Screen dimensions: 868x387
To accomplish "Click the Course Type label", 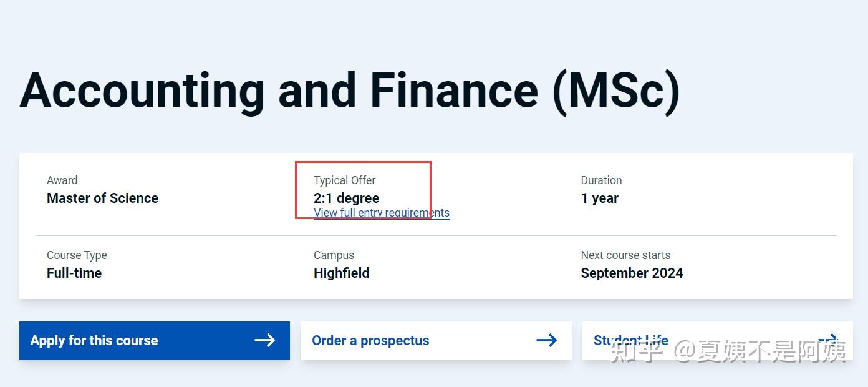I will pos(77,255).
